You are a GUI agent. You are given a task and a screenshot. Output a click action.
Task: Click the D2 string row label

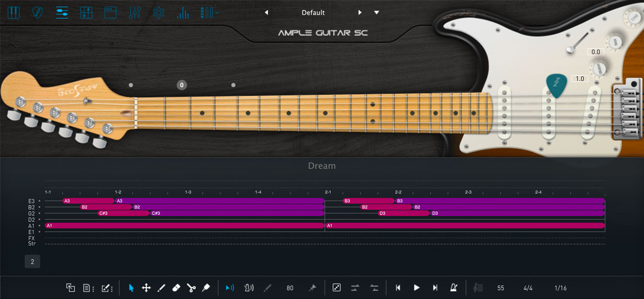(31, 220)
